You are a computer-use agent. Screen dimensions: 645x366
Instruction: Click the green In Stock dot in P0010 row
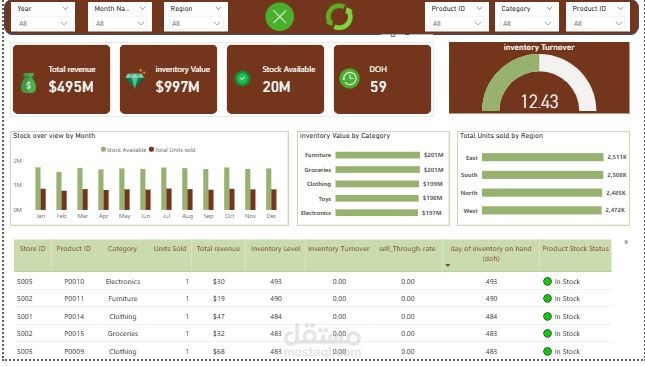pos(547,281)
